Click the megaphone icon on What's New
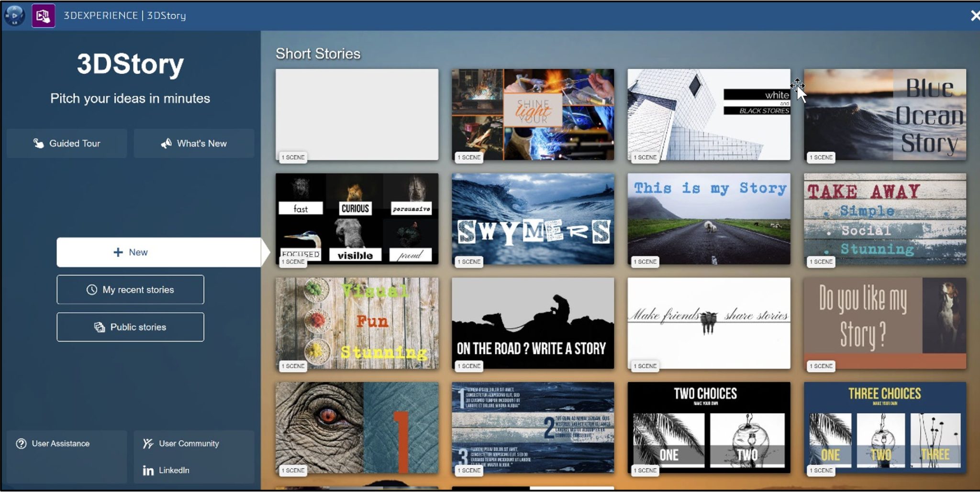This screenshot has height=492, width=980. 166,143
